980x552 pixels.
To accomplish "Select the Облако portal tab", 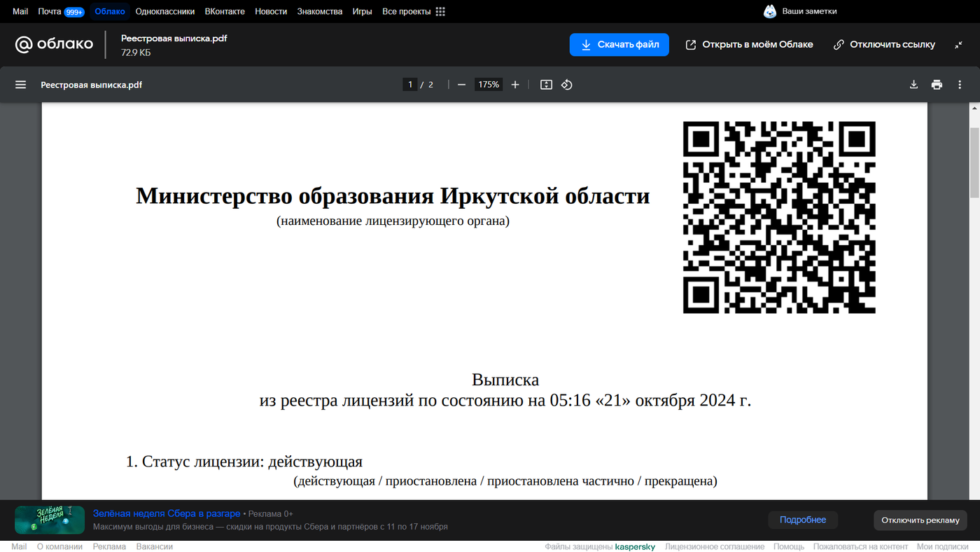I will coord(110,11).
